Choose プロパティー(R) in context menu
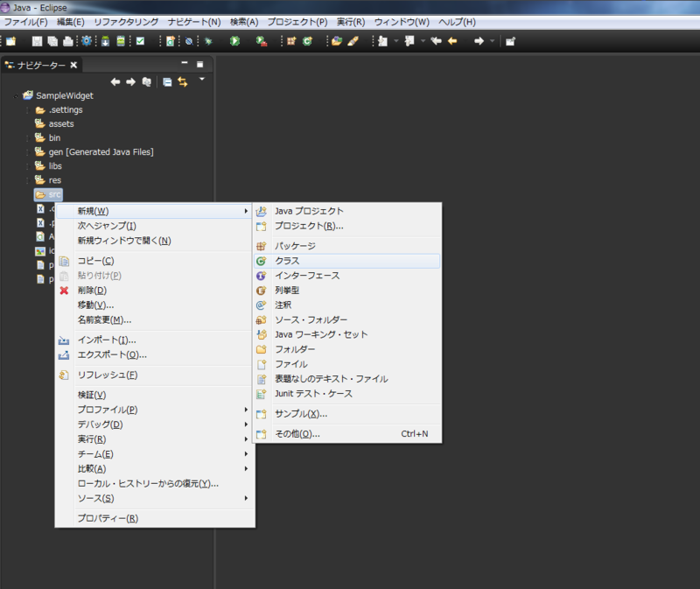Viewport: 700px width, 589px height. tap(155, 518)
